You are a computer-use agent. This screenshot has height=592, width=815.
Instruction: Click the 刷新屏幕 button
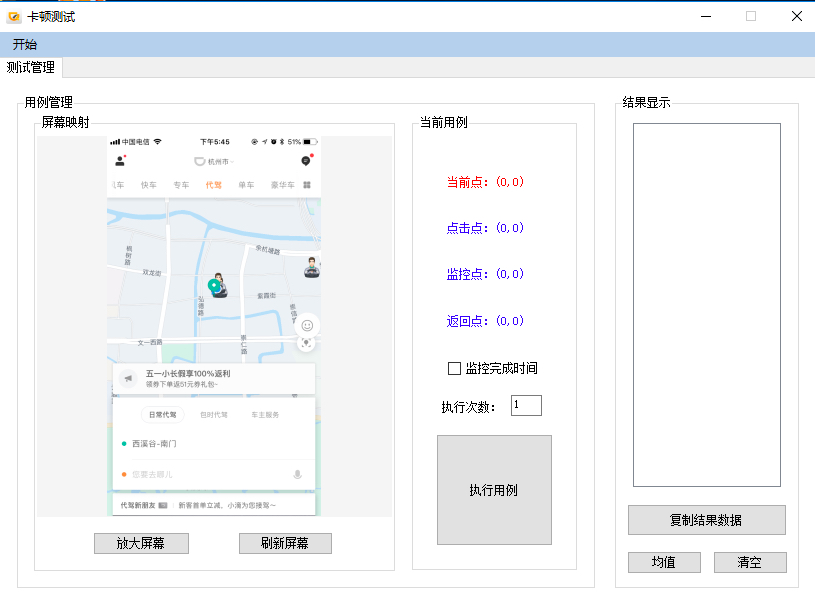[285, 544]
